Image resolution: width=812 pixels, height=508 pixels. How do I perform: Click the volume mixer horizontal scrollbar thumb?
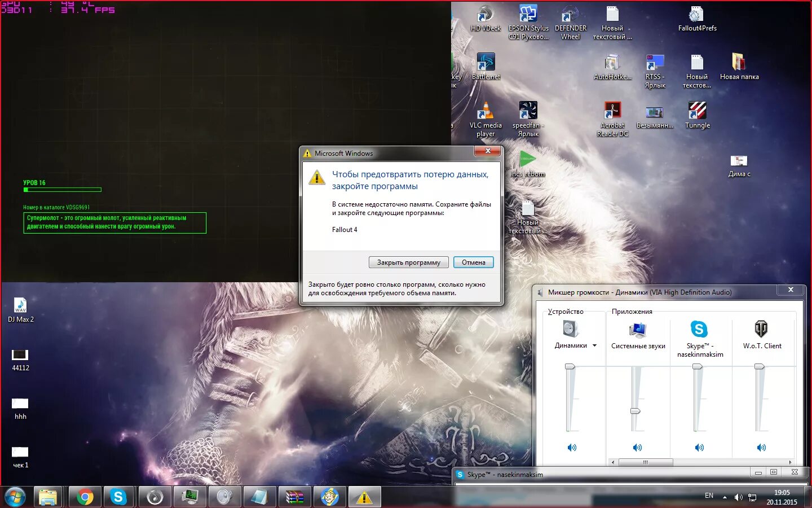(646, 462)
